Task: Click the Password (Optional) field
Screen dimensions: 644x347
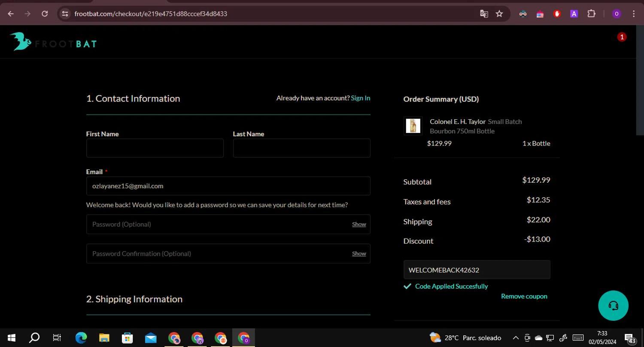Action: click(228, 224)
